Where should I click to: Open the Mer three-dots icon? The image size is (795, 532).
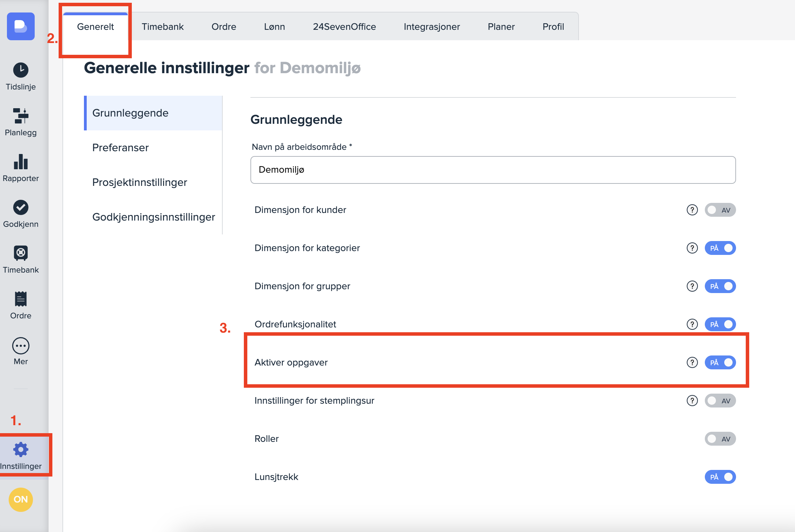click(21, 346)
